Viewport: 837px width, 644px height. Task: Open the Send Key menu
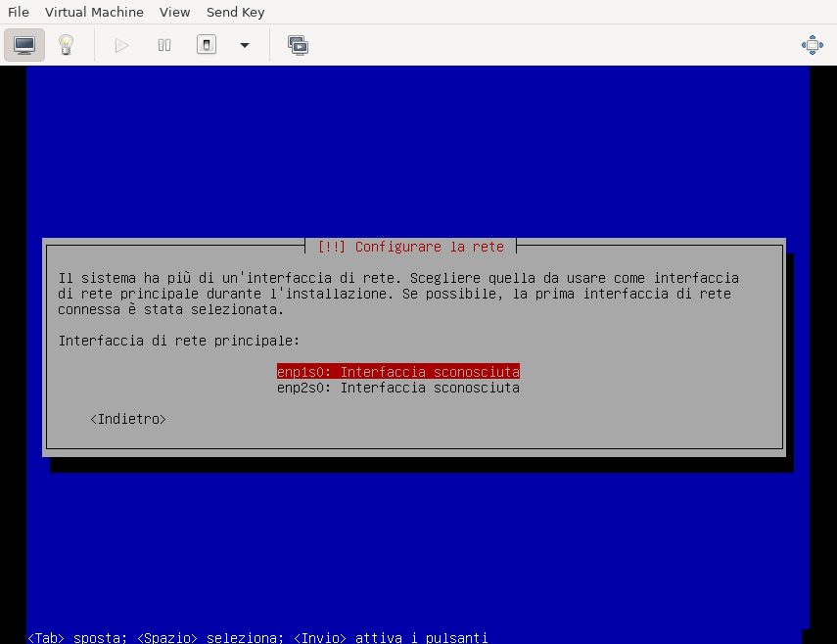[235, 12]
